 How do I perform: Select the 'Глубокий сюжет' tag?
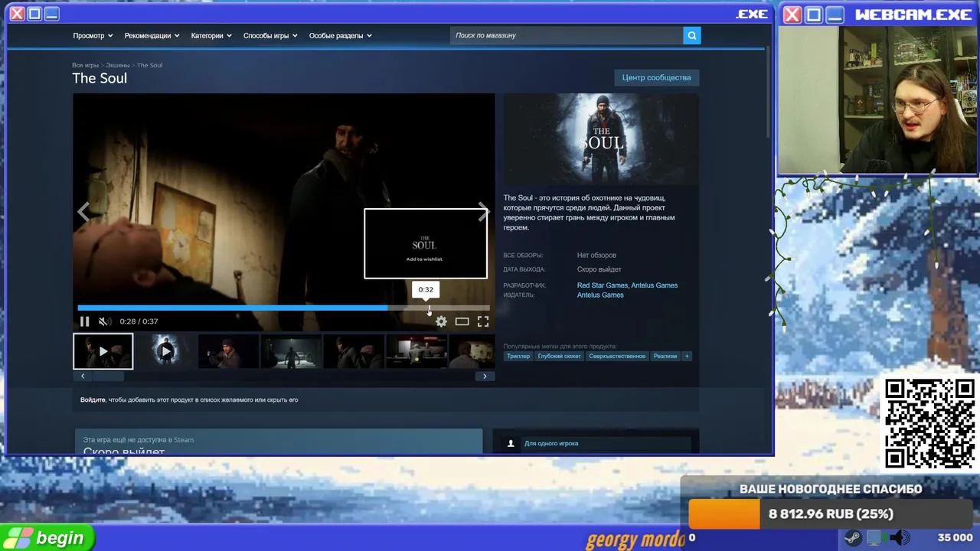click(x=559, y=356)
